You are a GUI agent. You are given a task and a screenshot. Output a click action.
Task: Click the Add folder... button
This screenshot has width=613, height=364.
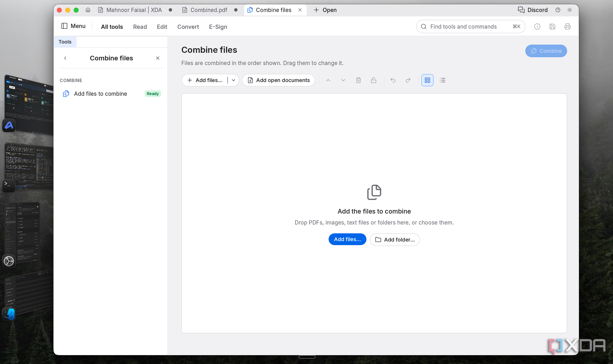[x=395, y=240]
